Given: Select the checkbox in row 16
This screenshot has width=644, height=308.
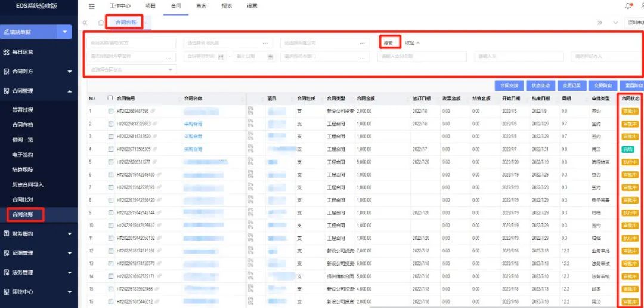Looking at the screenshot, I should [111, 302].
